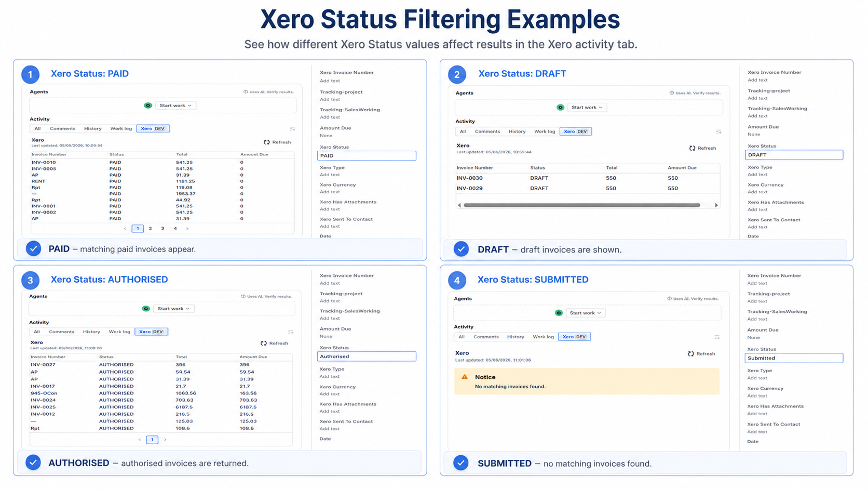Click the INV-0010 row in the PAID table

coord(162,163)
